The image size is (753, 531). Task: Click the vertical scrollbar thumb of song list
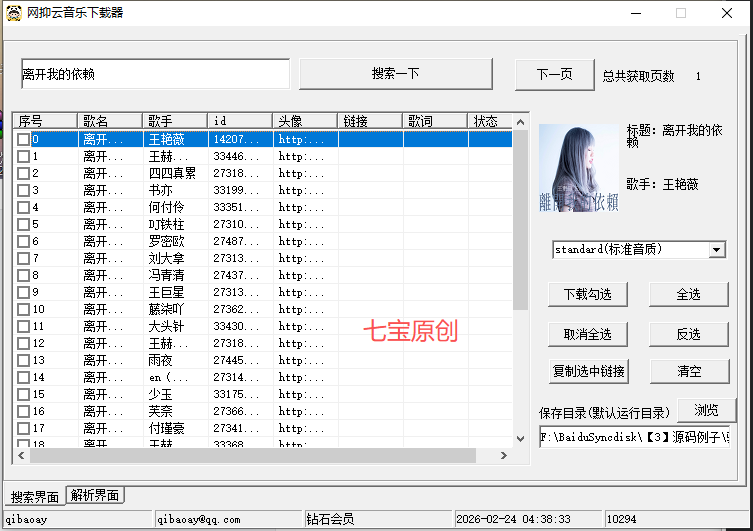[x=520, y=220]
